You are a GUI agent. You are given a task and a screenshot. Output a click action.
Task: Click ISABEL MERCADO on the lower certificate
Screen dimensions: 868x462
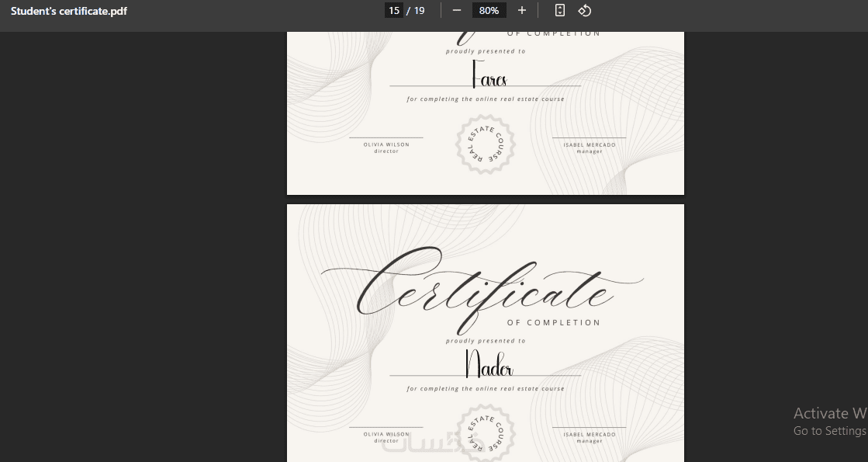coord(590,435)
